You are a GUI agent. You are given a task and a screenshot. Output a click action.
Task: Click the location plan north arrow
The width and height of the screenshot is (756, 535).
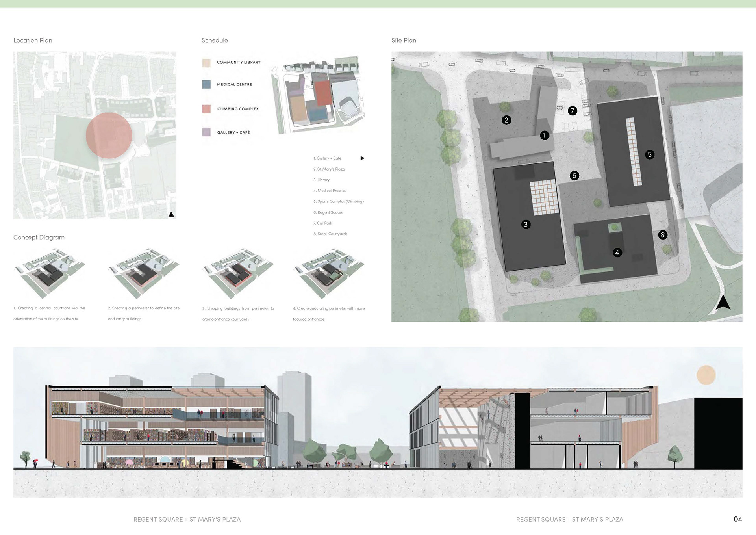point(171,215)
